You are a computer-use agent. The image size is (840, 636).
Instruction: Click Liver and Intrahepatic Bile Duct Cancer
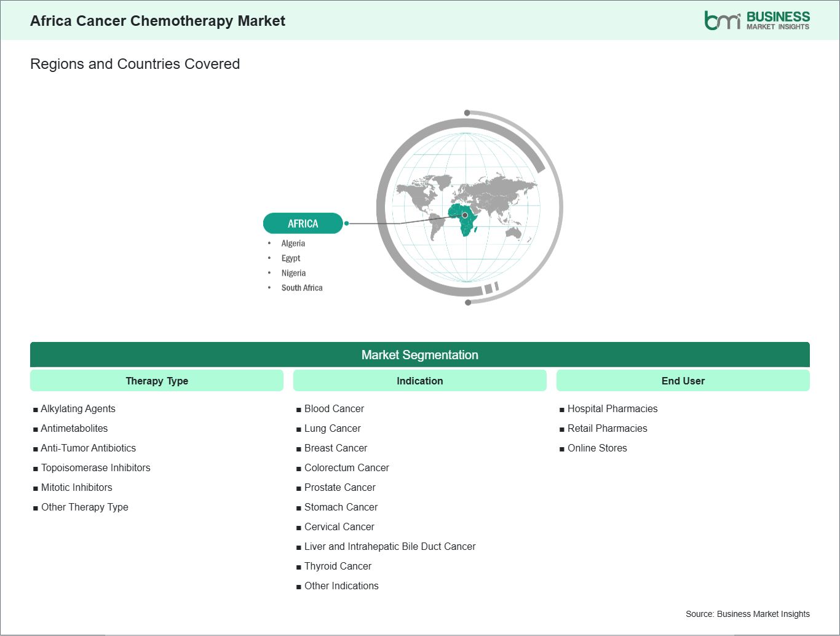coord(390,546)
